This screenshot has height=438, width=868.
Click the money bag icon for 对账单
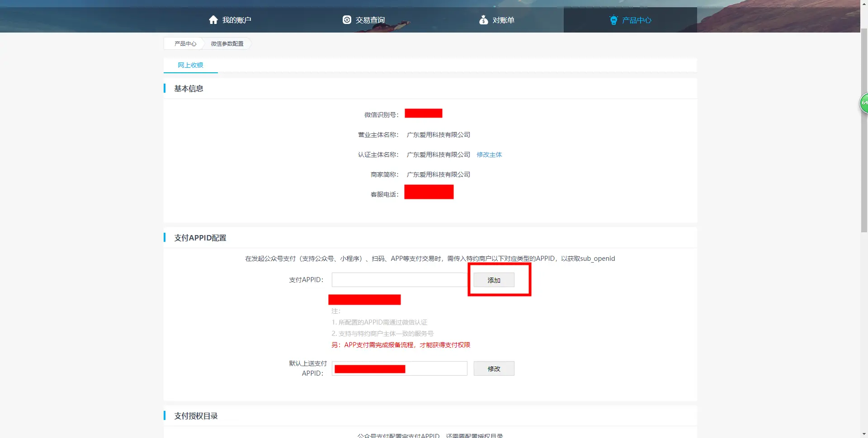[483, 20]
